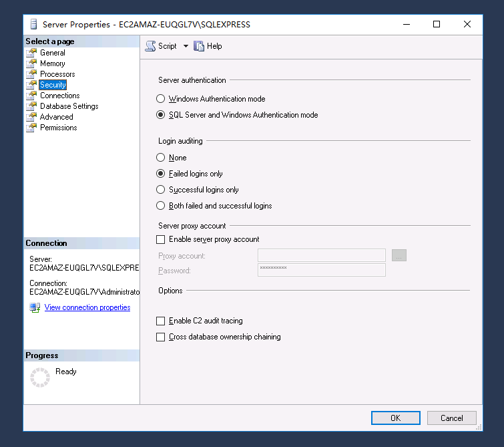Image resolution: width=504 pixels, height=447 pixels.
Task: Select Windows Authentication mode radio button
Action: pos(160,99)
